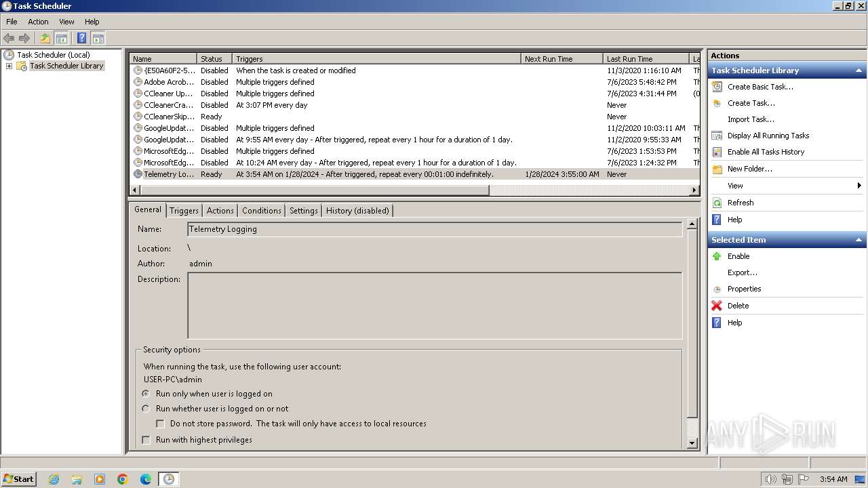This screenshot has height=488, width=868.
Task: Check Run with highest privileges
Action: [x=146, y=440]
